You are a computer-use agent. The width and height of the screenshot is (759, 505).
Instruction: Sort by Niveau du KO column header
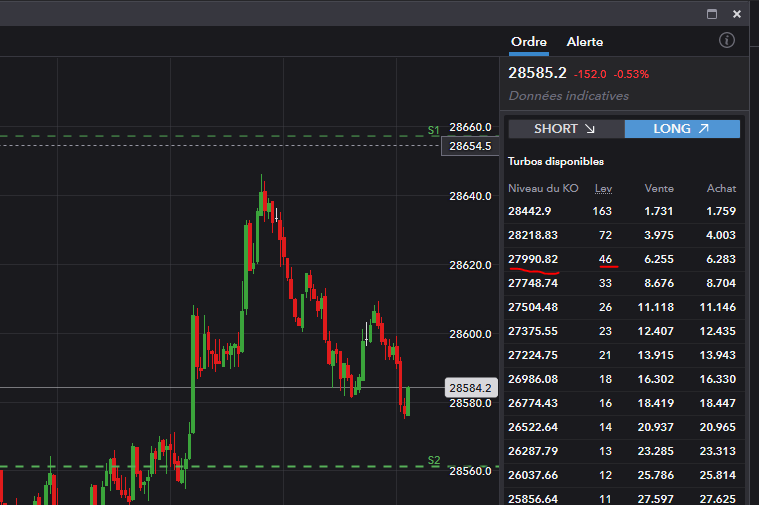pyautogui.click(x=543, y=188)
